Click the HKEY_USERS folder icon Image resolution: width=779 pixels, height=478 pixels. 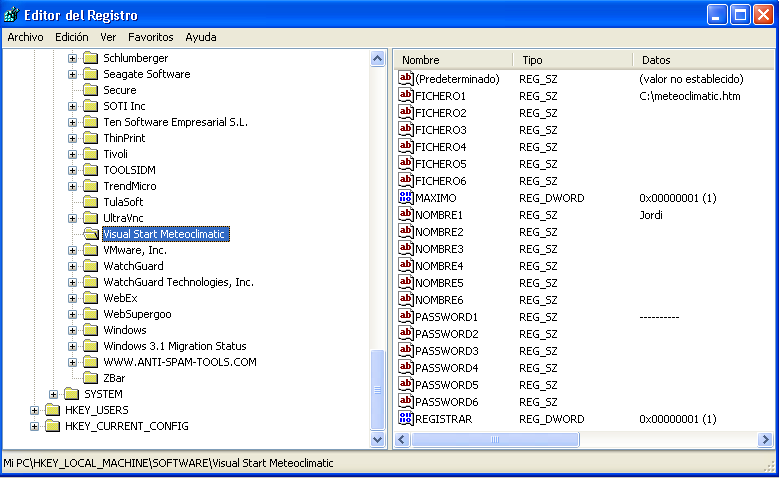(x=53, y=410)
